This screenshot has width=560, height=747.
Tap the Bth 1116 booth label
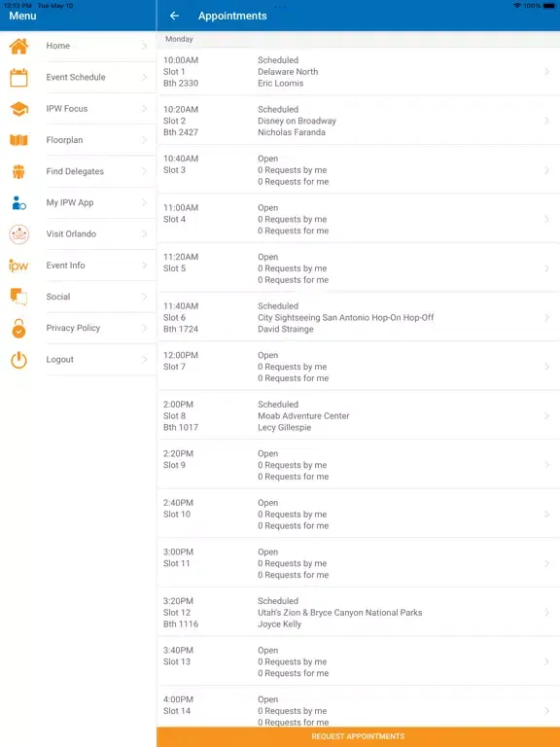click(181, 624)
